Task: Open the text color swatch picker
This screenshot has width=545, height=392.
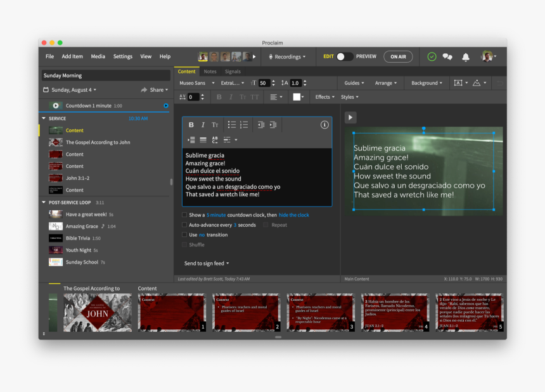Action: point(295,96)
